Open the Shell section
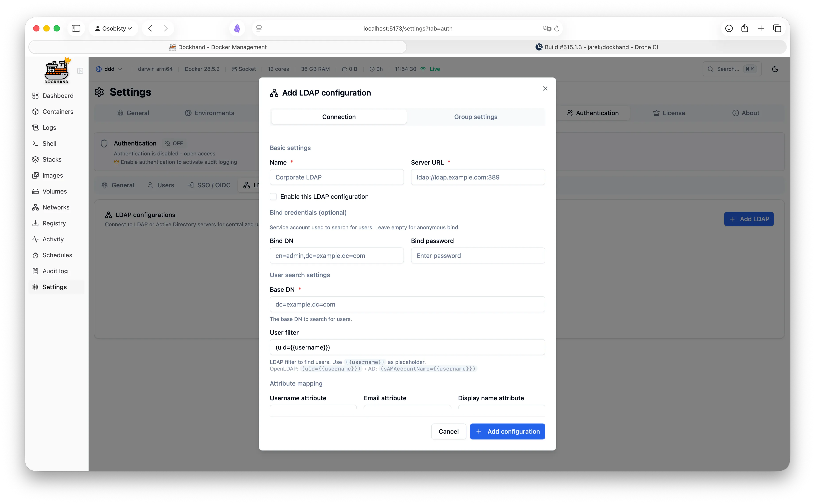815x504 pixels. pyautogui.click(x=49, y=143)
